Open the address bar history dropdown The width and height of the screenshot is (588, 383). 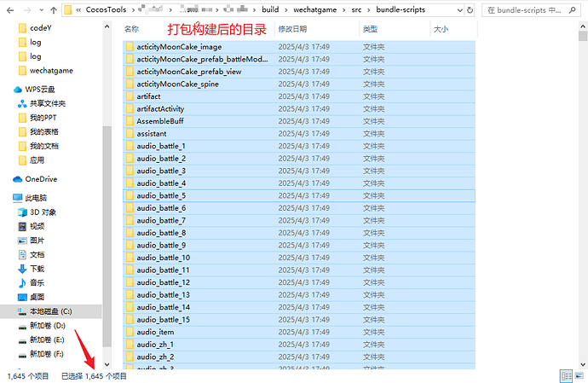460,10
